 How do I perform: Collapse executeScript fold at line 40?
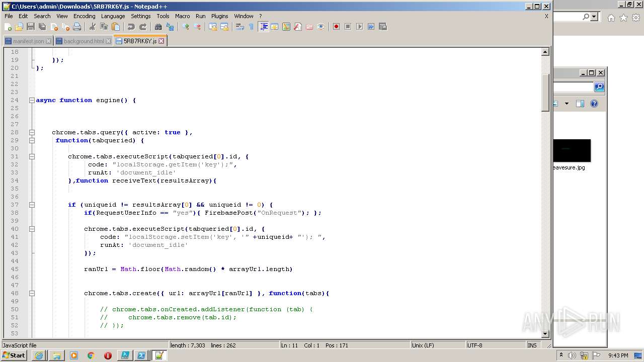point(32,229)
